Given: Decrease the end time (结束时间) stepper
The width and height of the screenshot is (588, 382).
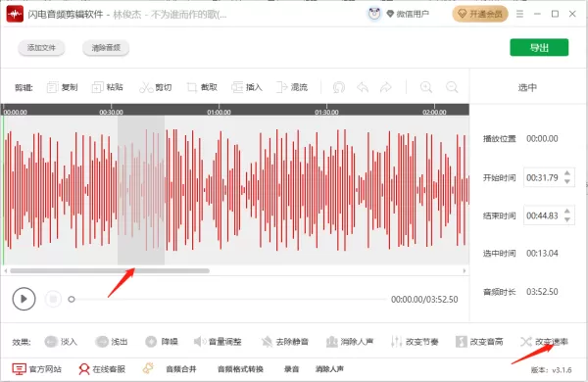Looking at the screenshot, I should click(x=567, y=219).
